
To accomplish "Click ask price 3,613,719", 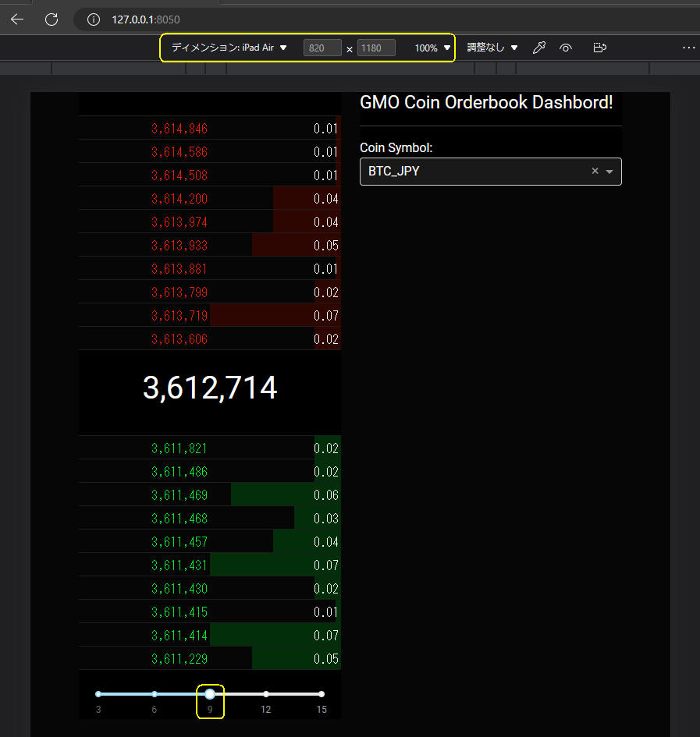I will click(x=179, y=315).
